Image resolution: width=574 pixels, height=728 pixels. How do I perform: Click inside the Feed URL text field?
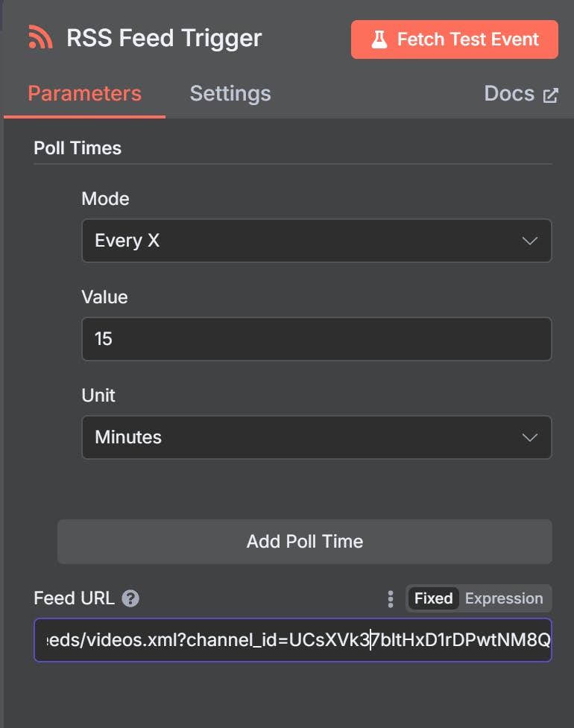click(293, 640)
